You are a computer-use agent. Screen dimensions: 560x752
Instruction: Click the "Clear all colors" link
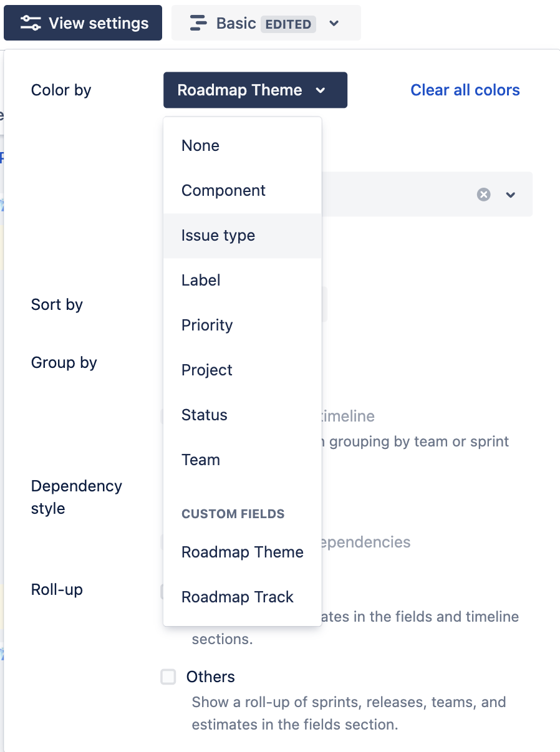(x=465, y=90)
